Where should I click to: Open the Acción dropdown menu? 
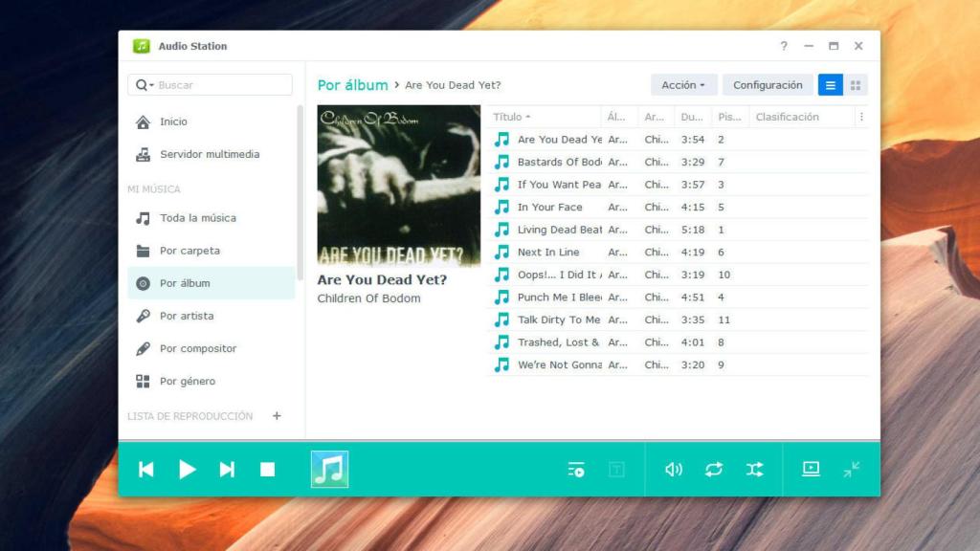pos(682,84)
